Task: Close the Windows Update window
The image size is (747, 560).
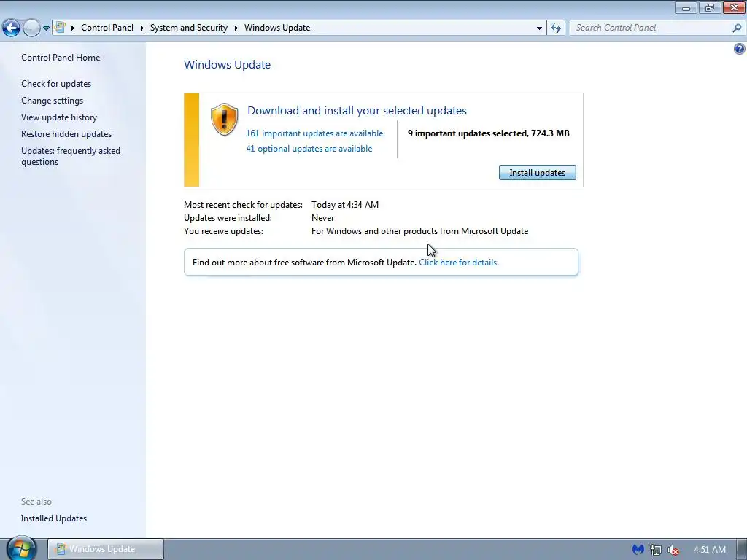Action: click(734, 7)
